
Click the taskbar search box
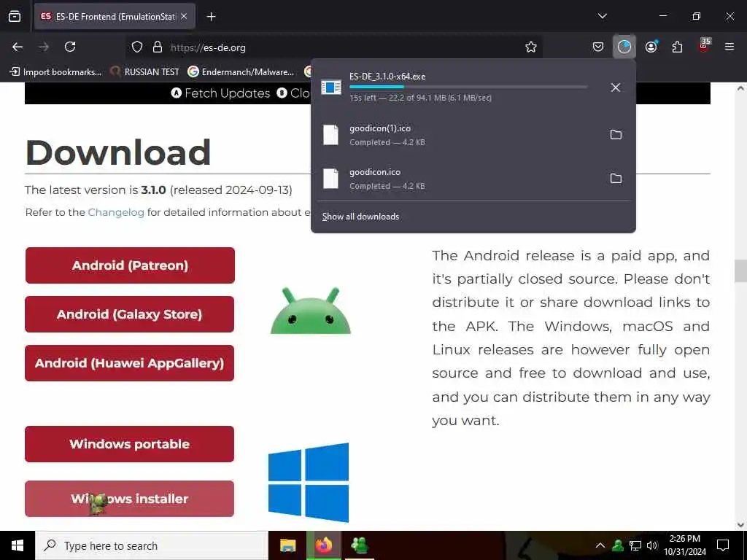152,545
